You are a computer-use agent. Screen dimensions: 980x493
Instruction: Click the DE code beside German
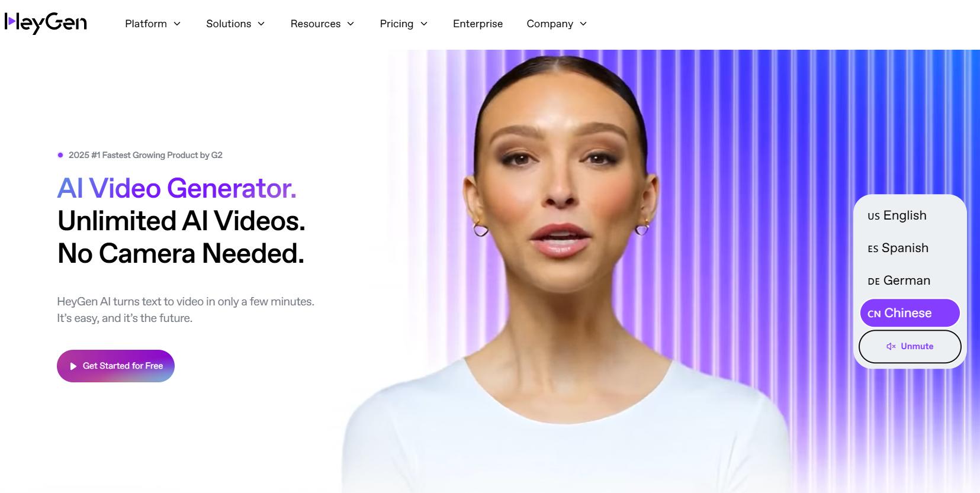tap(873, 282)
